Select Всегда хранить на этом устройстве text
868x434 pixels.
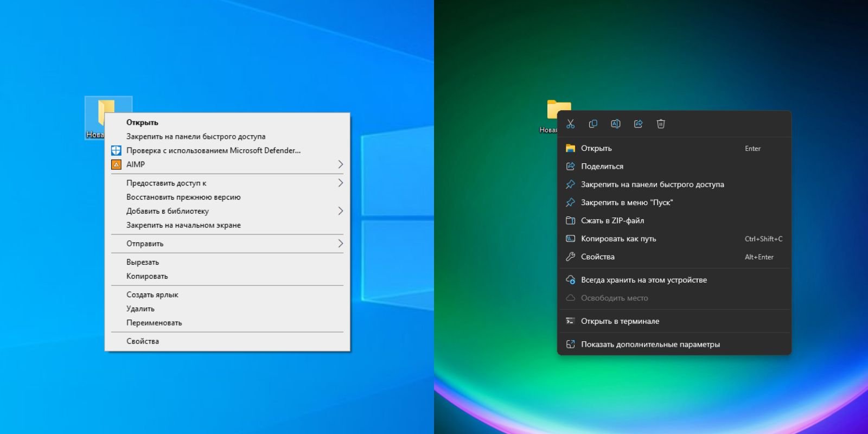click(x=644, y=280)
